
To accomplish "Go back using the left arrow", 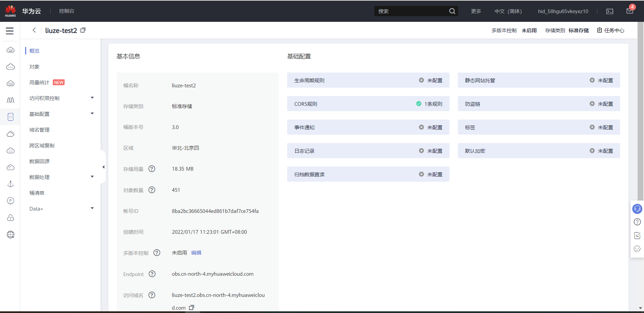I will tap(34, 30).
